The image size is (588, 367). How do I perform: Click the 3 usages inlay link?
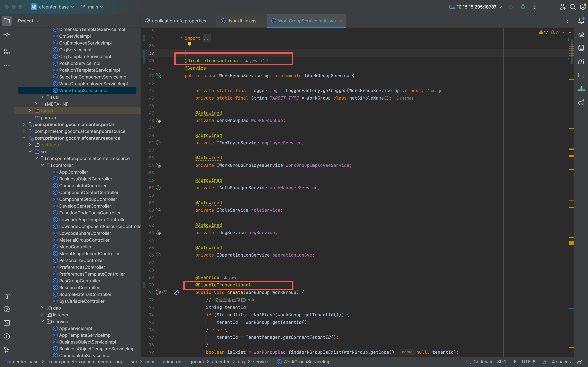pos(405,98)
